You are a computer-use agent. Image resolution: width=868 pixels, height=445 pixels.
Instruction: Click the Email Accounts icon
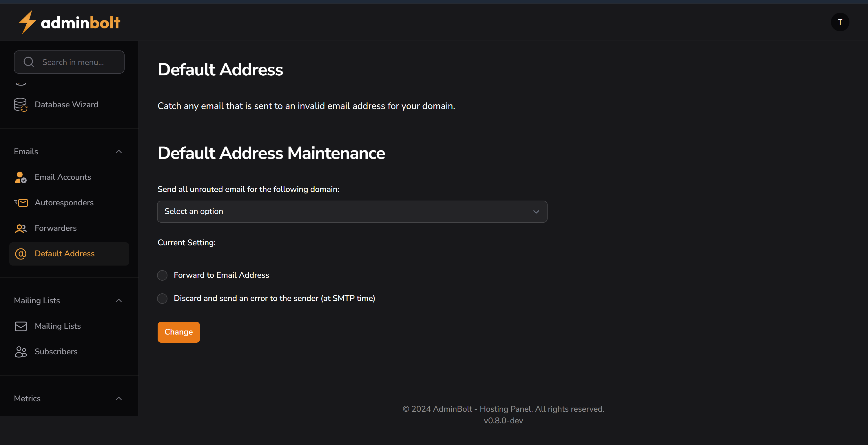point(21,178)
